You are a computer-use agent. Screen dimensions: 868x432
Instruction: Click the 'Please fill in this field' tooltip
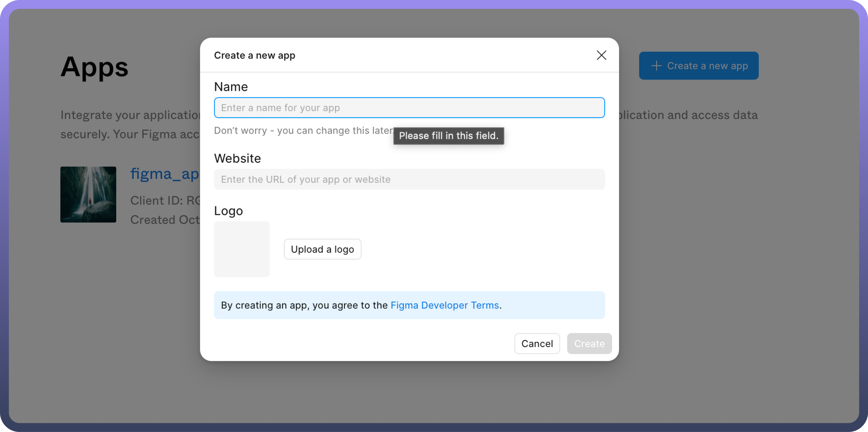(x=448, y=136)
